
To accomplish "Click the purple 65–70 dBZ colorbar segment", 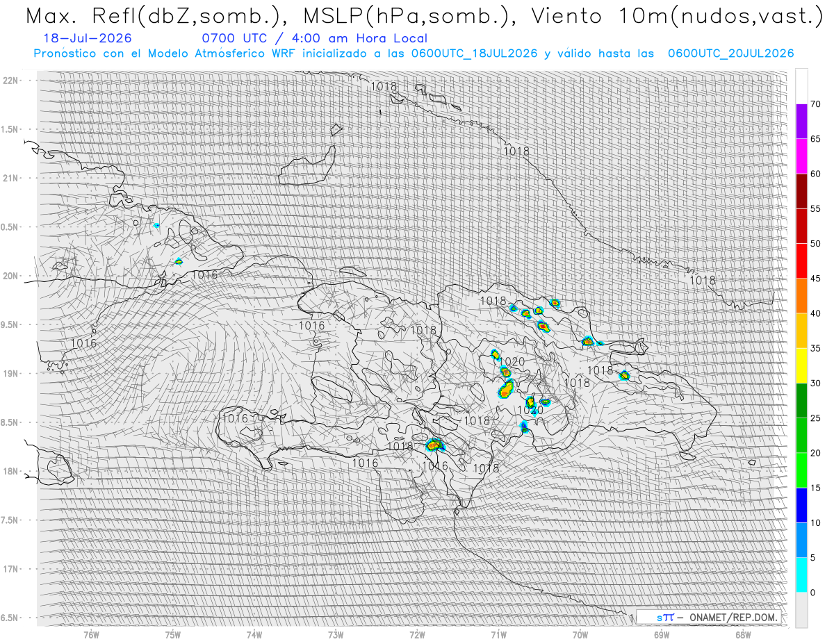I will pos(801,122).
